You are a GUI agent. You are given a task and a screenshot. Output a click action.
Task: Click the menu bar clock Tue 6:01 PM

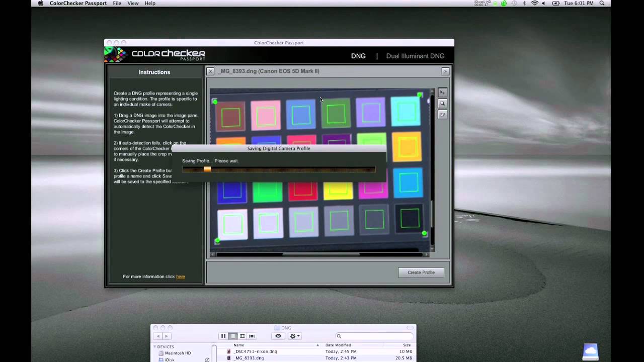click(579, 4)
